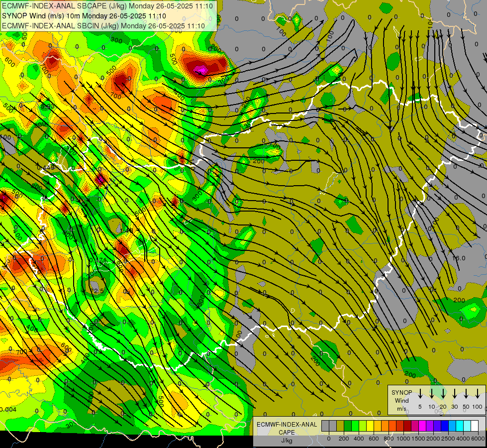Viewport: 487px width, 448px height.
Task: Pick the bright green swatch in CAPE legend
Action: [x=355, y=426]
